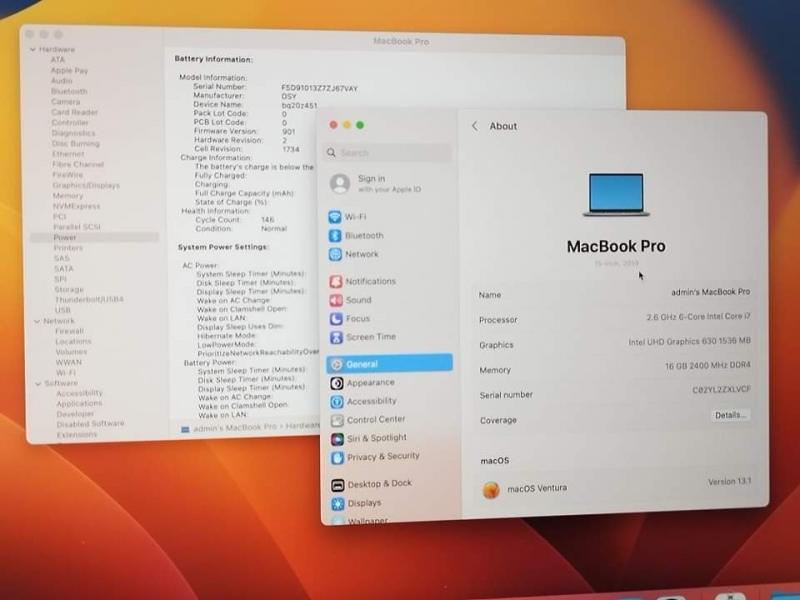Viewport: 800px width, 600px height.
Task: Click the computer name admin's MacBook Pro field
Action: tap(711, 292)
